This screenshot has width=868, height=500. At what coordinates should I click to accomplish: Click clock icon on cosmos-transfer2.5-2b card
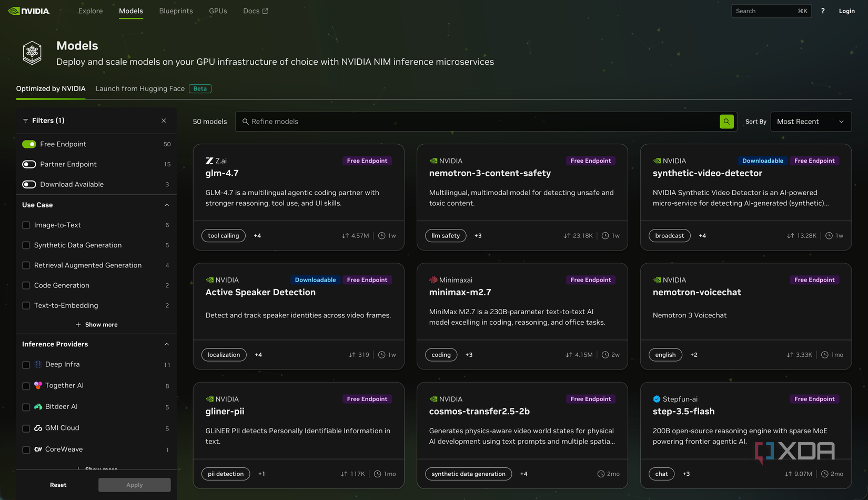tap(601, 474)
